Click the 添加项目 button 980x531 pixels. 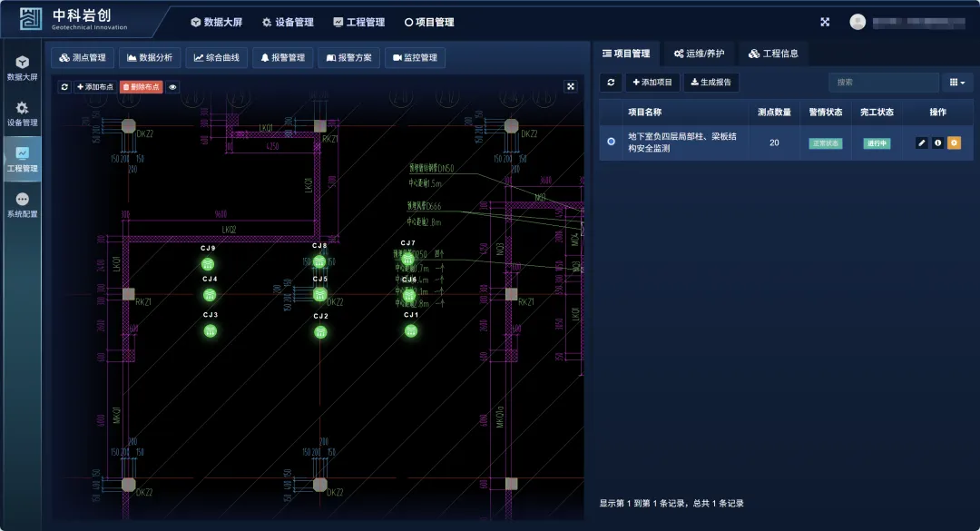click(652, 83)
